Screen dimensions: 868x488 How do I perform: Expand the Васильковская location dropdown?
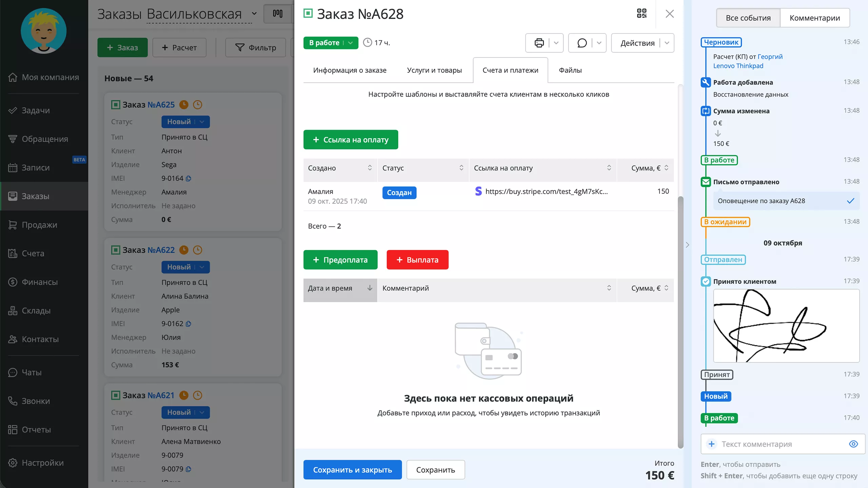[254, 14]
